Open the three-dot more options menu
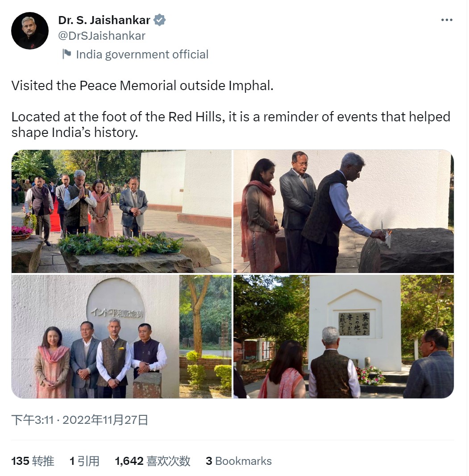469x476 pixels. pyautogui.click(x=447, y=20)
